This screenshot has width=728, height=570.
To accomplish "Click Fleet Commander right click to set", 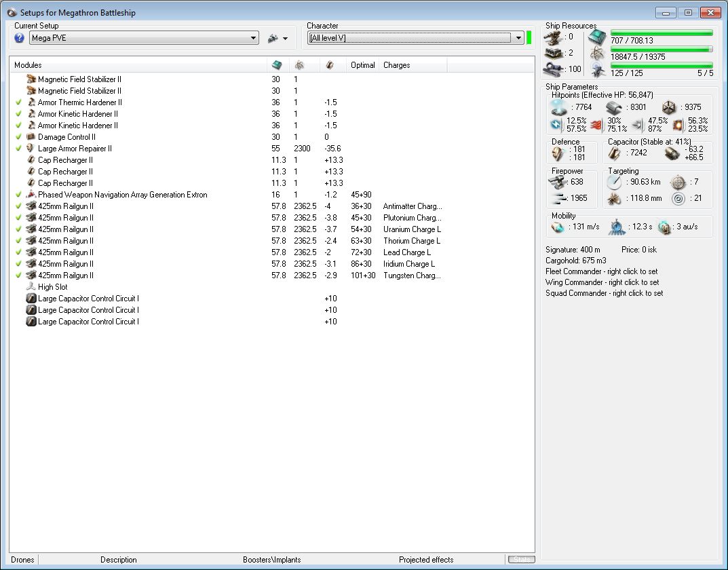I will point(601,271).
